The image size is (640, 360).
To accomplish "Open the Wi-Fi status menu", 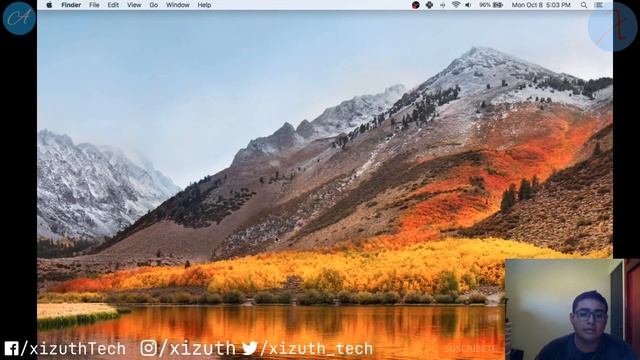I will 456,5.
